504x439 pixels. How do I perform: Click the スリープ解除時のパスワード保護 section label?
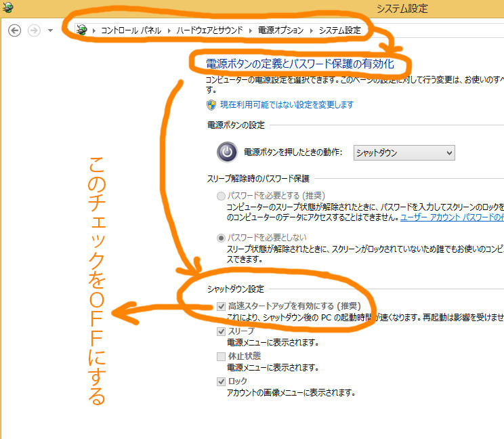258,179
